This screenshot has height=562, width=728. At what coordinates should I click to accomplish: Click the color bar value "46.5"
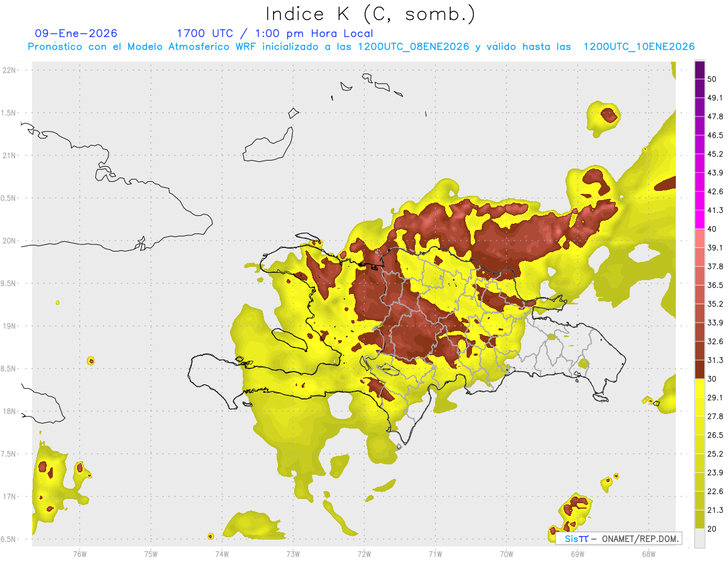(x=715, y=136)
